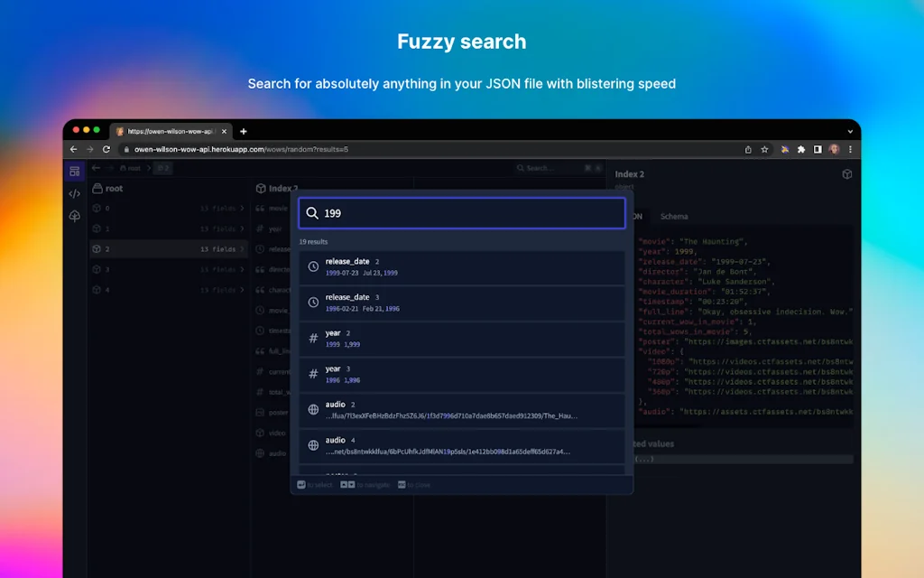Screen dimensions: 924x578
Task: Click the browser profile avatar
Action: pos(833,148)
